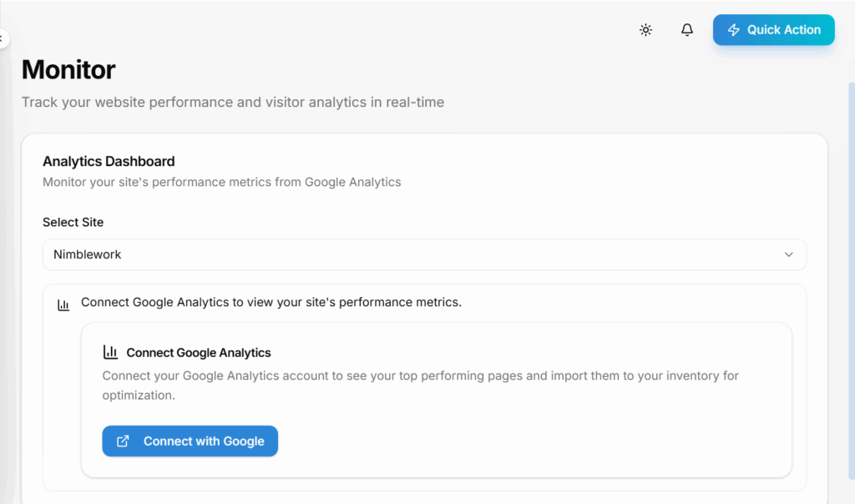Click the 'Track your website performance' subtitle
855x504 pixels.
tap(233, 103)
